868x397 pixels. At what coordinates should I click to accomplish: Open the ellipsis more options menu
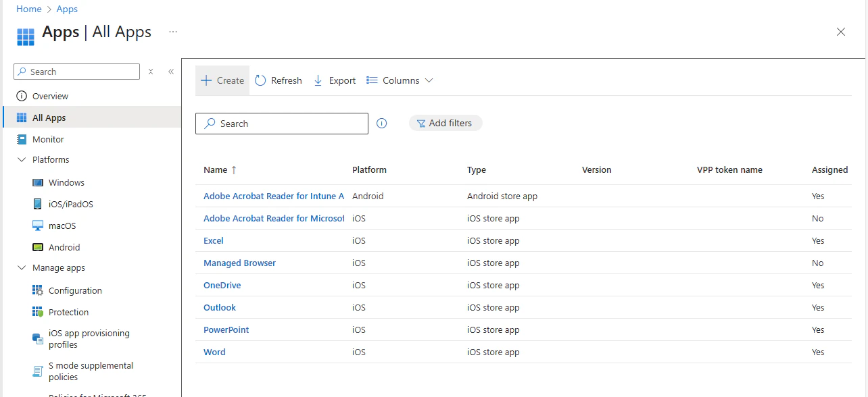(173, 32)
